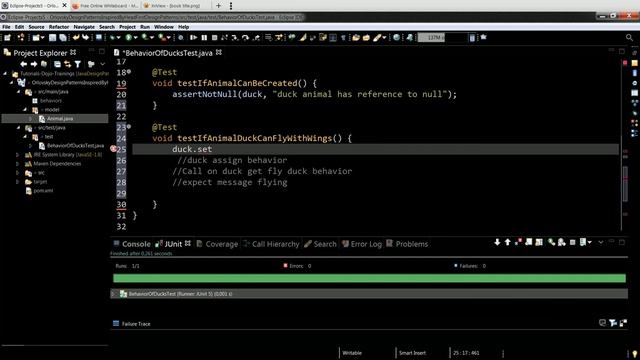Click Rerun Test icon in JUnit

click(x=551, y=242)
